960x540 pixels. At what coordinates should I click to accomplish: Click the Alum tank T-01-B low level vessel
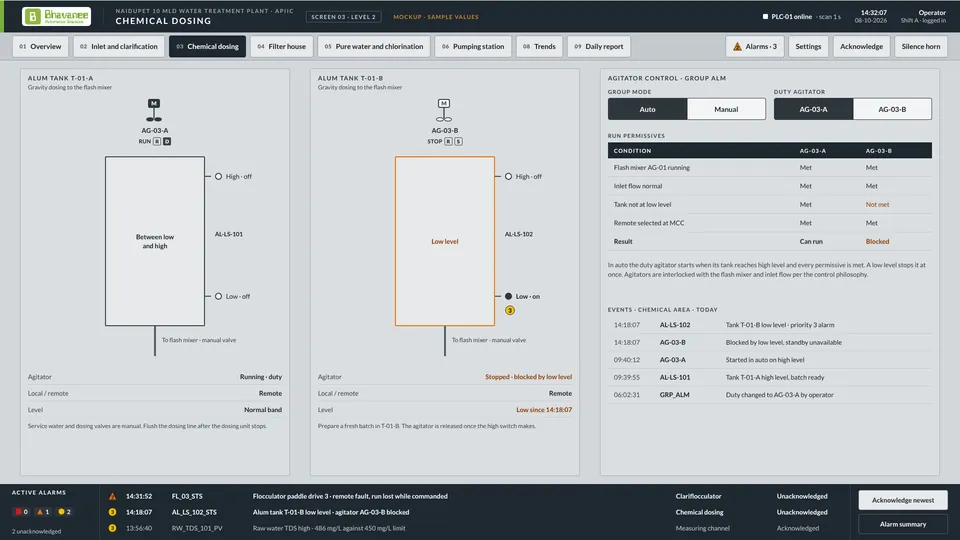445,241
